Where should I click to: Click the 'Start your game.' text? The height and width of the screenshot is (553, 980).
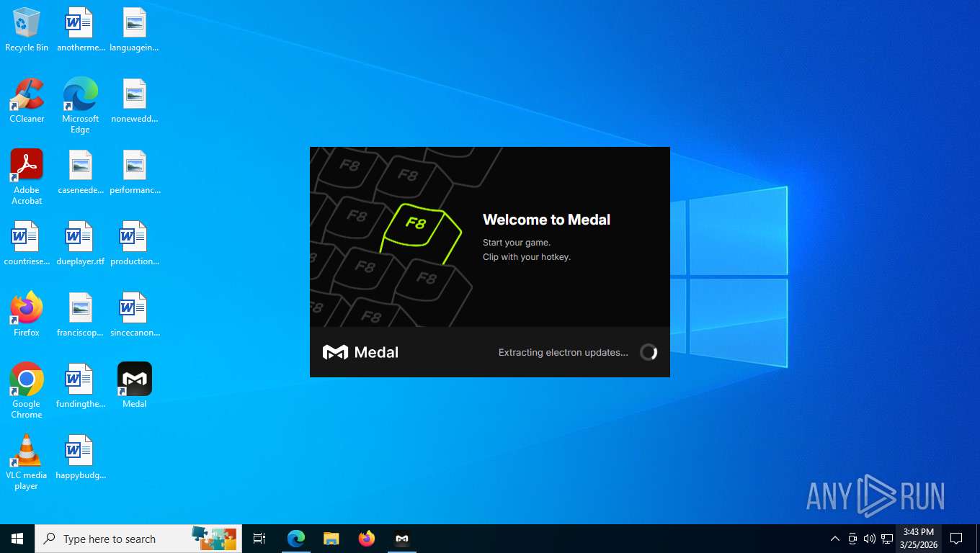(516, 243)
